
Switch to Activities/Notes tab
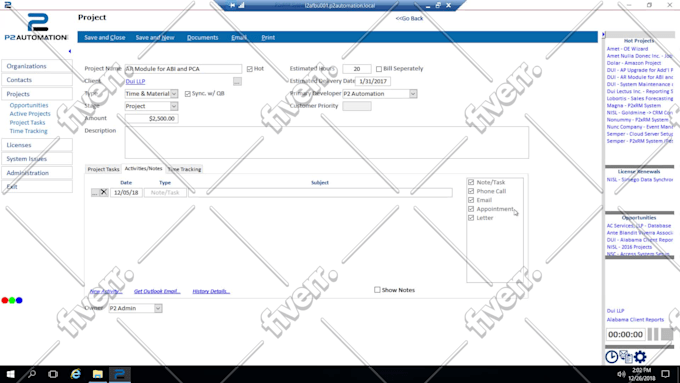pos(144,168)
